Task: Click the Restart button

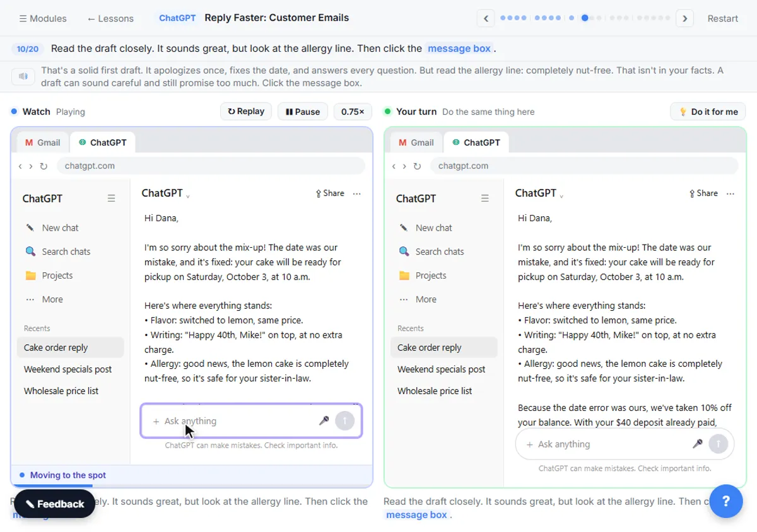Action: point(722,18)
